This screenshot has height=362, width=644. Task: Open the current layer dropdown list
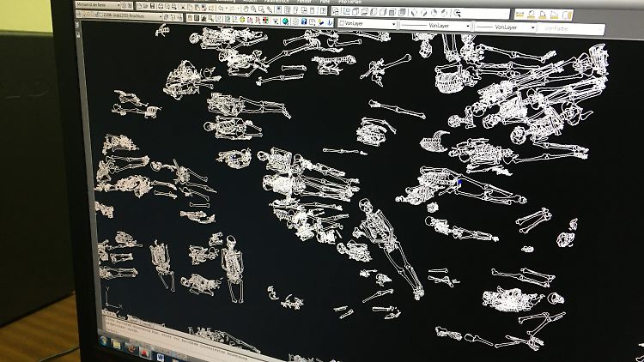pyautogui.click(x=161, y=16)
